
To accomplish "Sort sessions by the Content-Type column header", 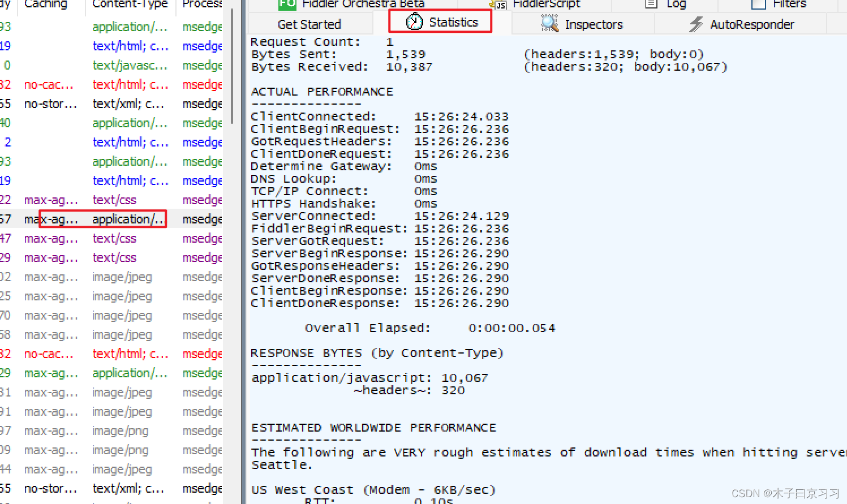I will click(x=130, y=4).
